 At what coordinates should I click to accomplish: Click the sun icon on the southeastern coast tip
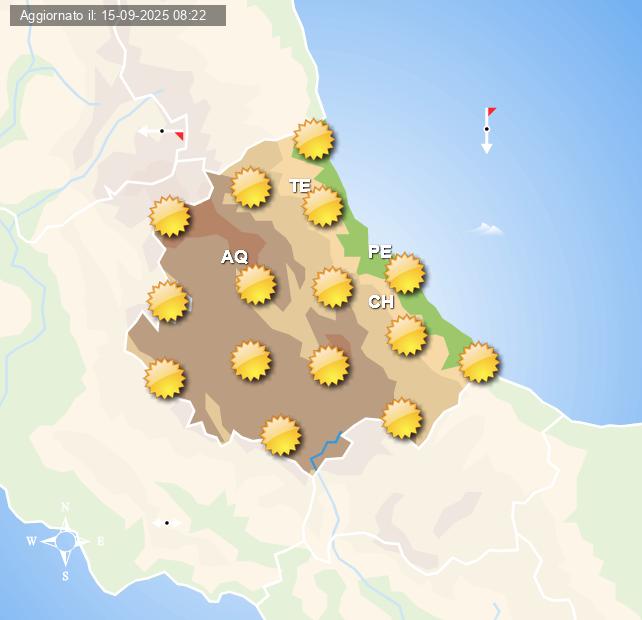pos(479,362)
